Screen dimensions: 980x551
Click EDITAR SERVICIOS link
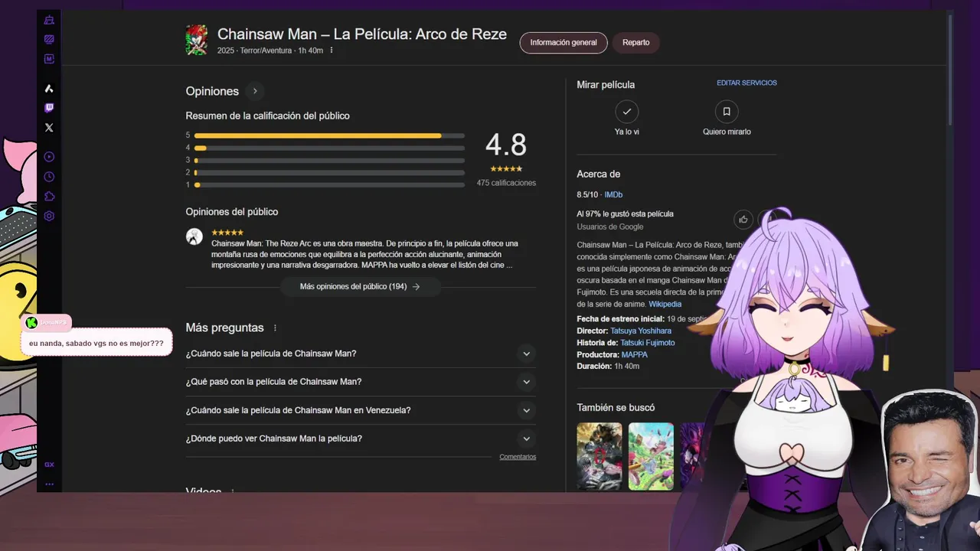tap(746, 83)
